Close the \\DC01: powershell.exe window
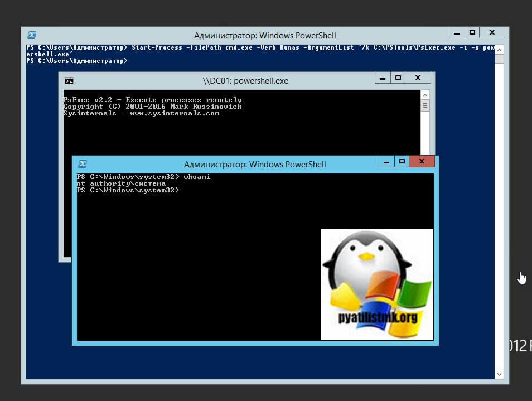The image size is (532, 401). pyautogui.click(x=418, y=78)
